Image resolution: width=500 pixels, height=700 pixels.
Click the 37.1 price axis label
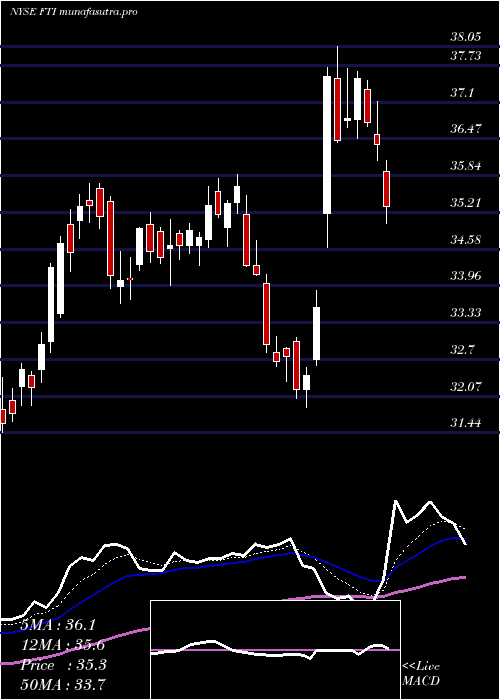click(x=462, y=93)
